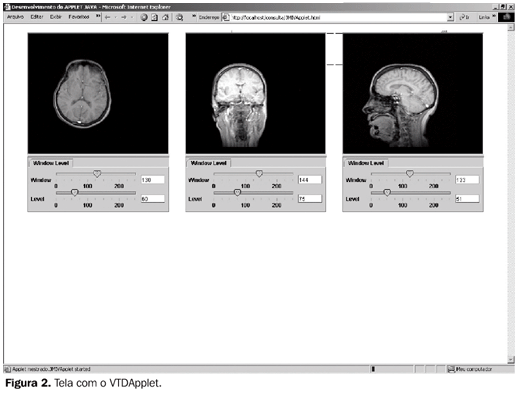The width and height of the screenshot is (517, 396).
Task: Select Window Level tab under axial image
Action: point(51,163)
